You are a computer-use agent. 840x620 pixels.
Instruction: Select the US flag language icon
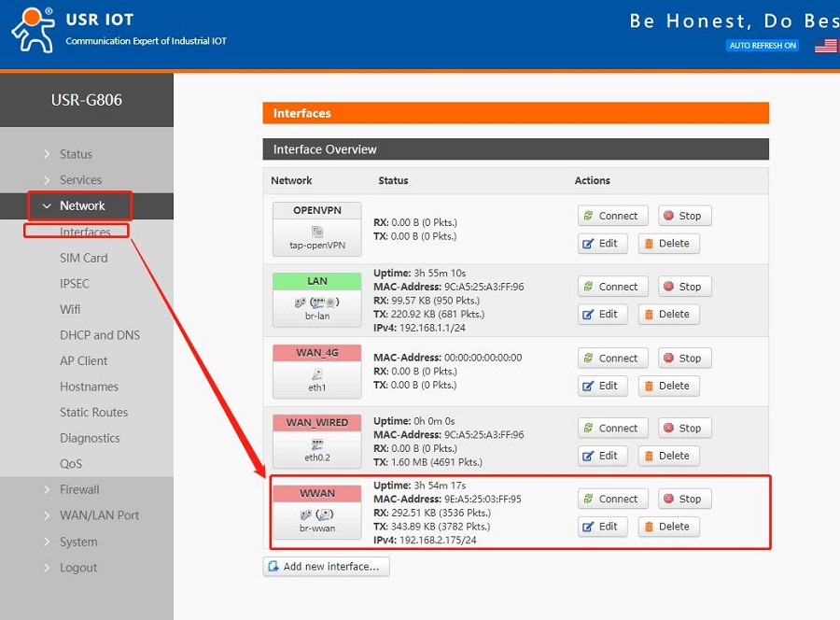826,46
